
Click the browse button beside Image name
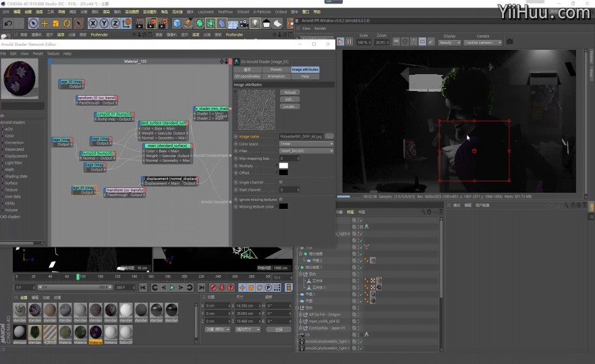point(329,136)
